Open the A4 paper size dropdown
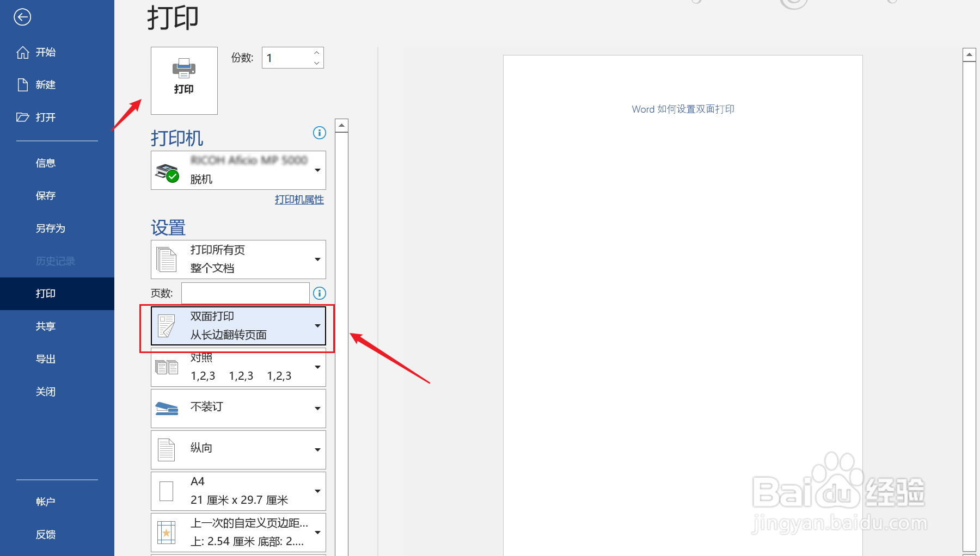This screenshot has width=980, height=556. (317, 490)
